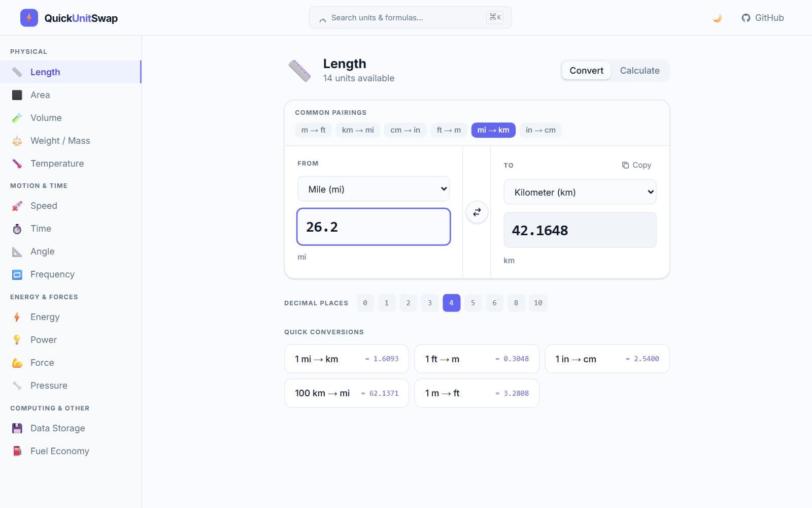Open the Angle triangle ruler icon
Viewport: 812px width, 508px height.
click(17, 251)
